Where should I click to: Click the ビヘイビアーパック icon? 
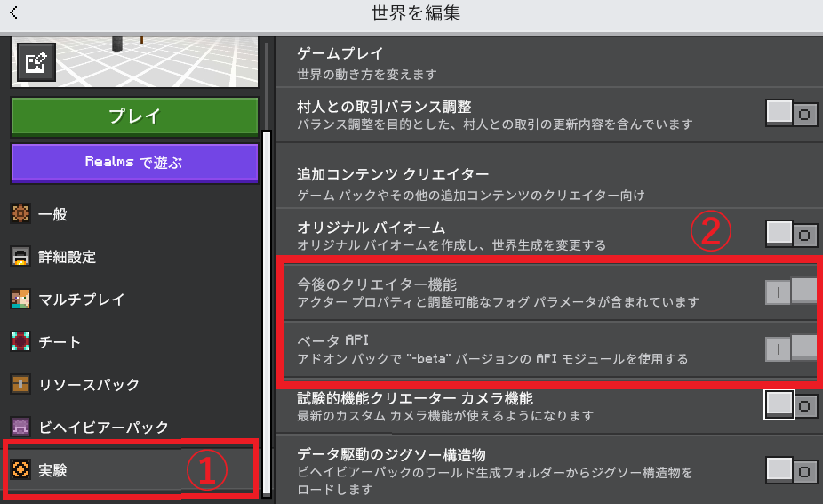(x=20, y=428)
